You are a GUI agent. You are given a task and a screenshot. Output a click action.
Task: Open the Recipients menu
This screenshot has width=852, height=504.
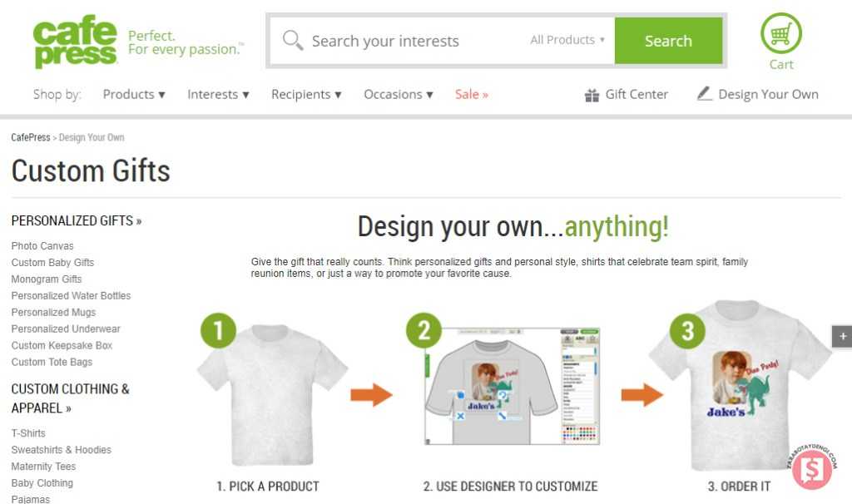pyautogui.click(x=306, y=95)
